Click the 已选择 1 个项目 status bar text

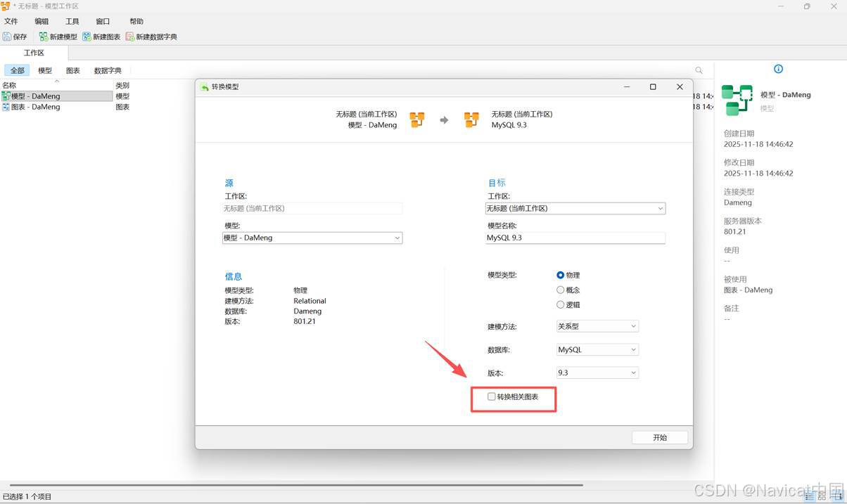click(27, 496)
